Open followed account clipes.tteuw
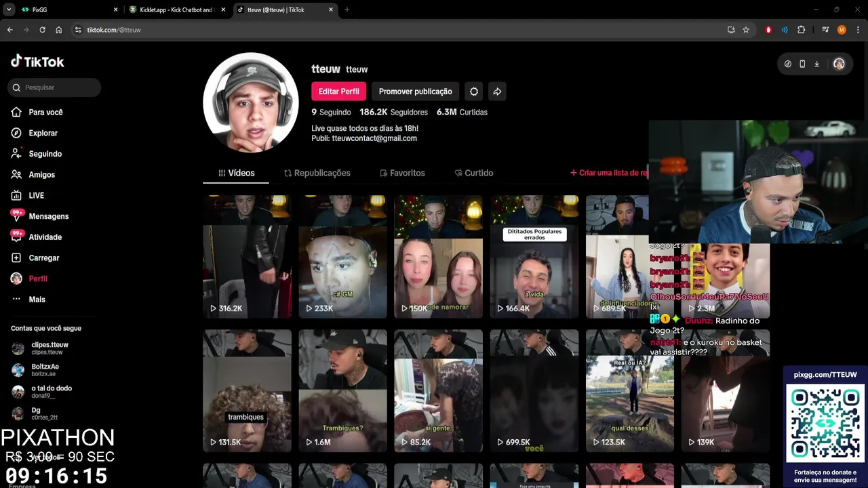 coord(41,348)
